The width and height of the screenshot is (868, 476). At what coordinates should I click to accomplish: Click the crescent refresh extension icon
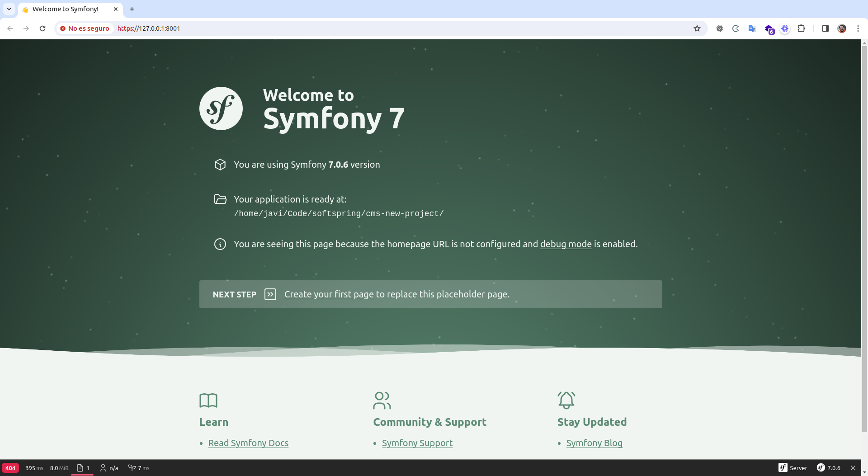tap(736, 28)
